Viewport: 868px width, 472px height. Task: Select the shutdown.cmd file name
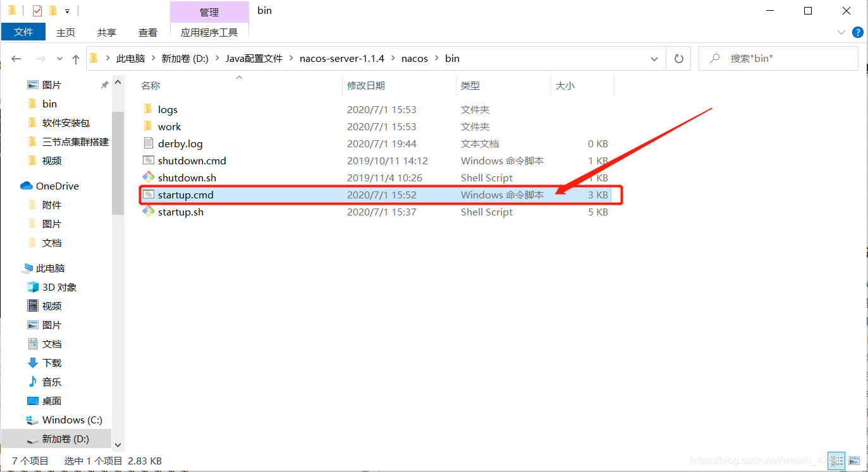[192, 160]
